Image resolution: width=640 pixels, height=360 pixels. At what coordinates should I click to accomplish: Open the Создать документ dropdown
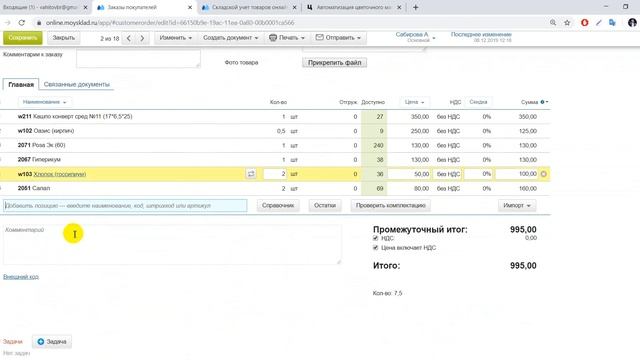coord(231,38)
